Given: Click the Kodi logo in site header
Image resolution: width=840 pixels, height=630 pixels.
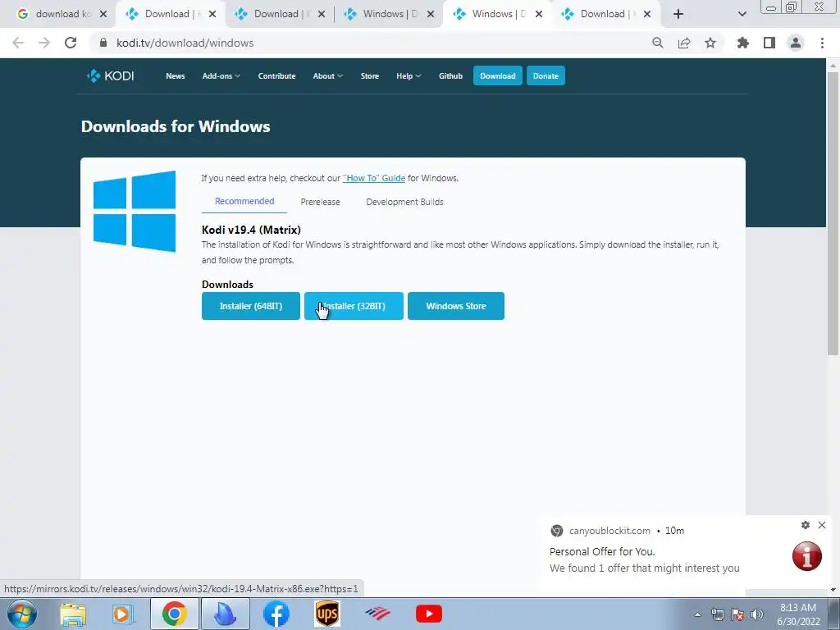Looking at the screenshot, I should point(111,75).
